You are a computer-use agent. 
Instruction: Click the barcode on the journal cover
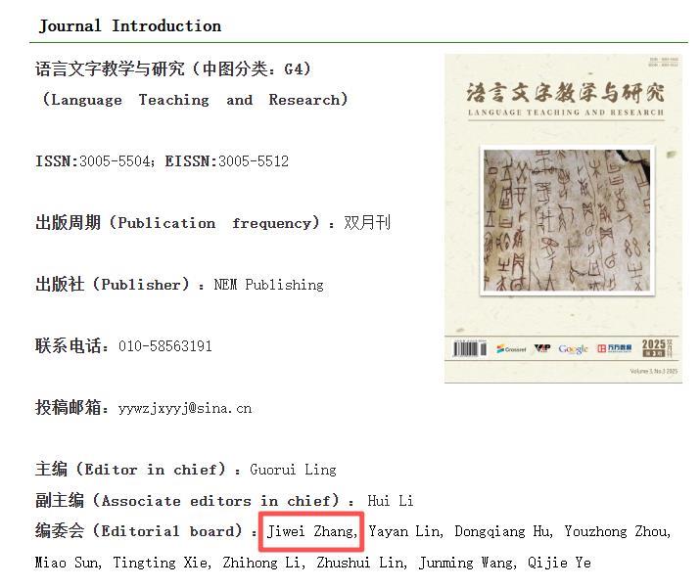[471, 349]
